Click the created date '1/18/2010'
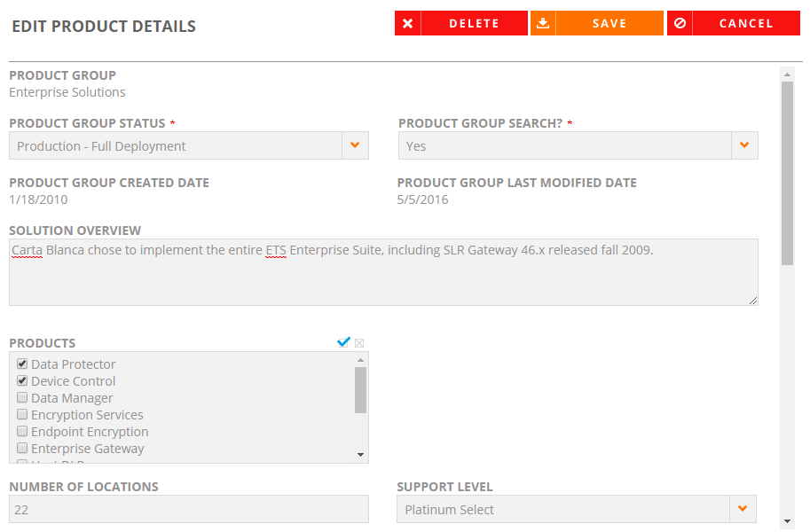Screen dimensions: 810x532 38,199
